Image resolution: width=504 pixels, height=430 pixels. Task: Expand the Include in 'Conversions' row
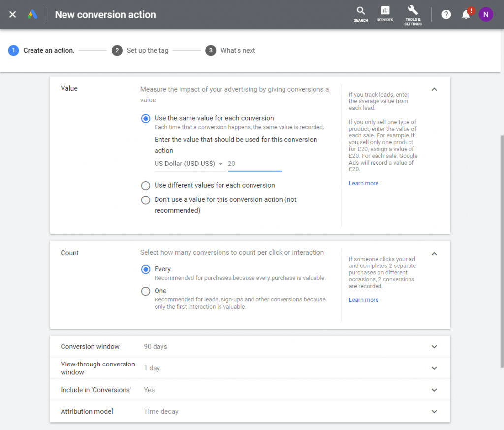click(250, 390)
